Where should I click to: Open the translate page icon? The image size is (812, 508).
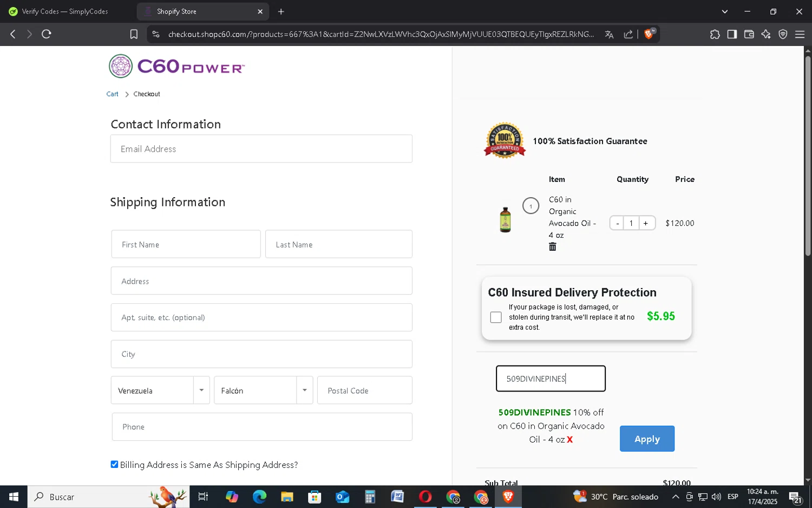click(609, 34)
